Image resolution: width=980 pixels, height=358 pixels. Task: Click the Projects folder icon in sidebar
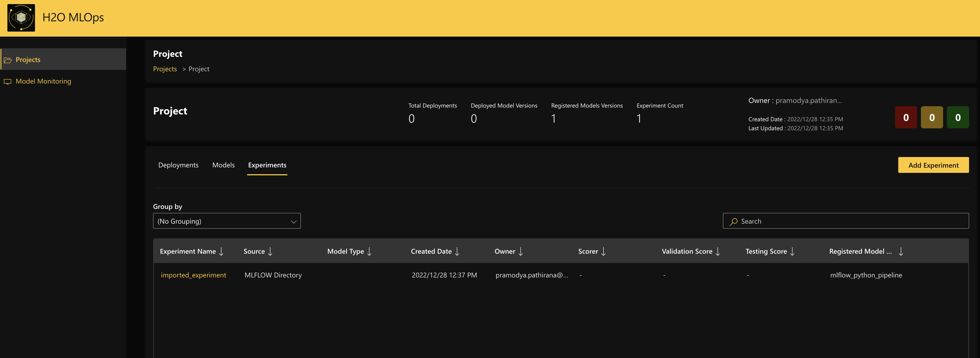(x=8, y=60)
